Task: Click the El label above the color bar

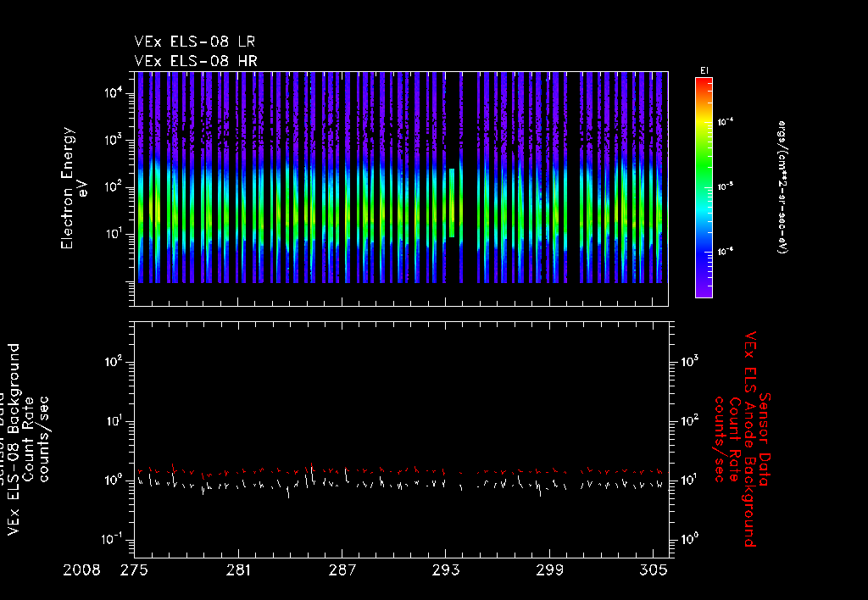Action: pyautogui.click(x=704, y=69)
